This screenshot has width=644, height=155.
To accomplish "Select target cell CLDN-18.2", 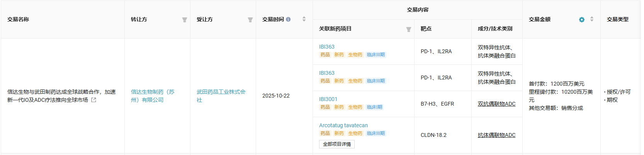I will coord(433,135).
